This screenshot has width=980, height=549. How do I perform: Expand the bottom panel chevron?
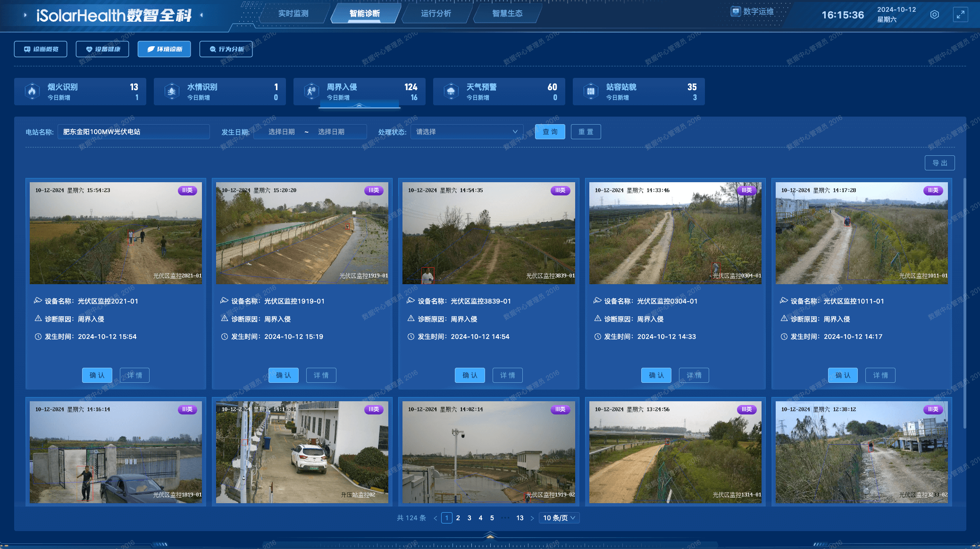tap(490, 535)
